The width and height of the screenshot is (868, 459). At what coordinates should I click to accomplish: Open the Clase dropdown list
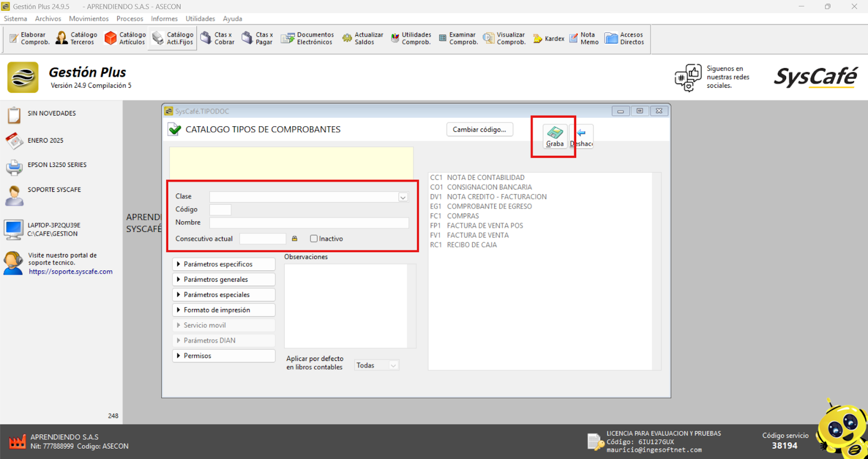point(403,197)
